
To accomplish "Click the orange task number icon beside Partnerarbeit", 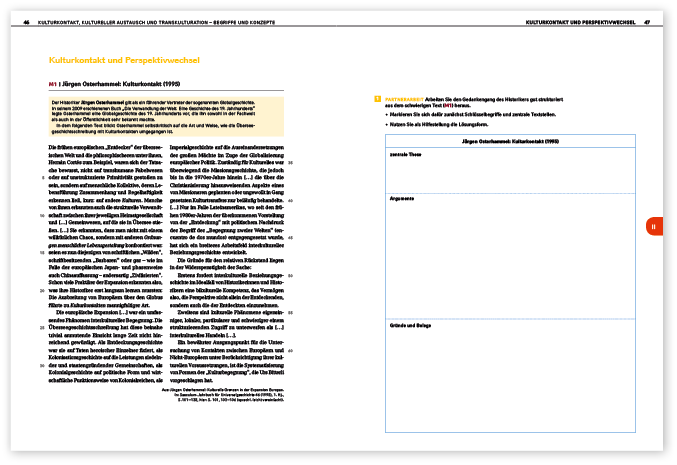I will [x=376, y=99].
